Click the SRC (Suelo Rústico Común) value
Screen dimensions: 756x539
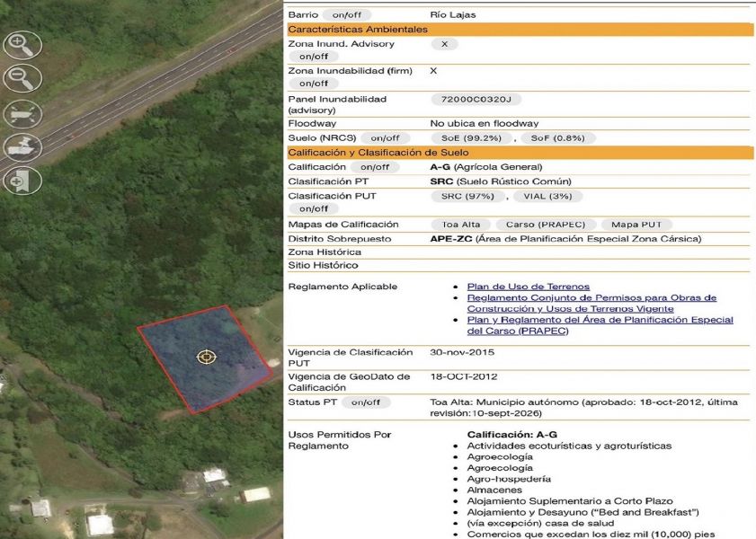(x=501, y=181)
